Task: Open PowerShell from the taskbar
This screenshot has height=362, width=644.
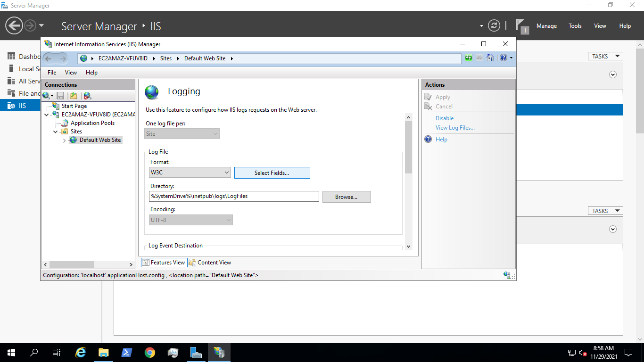Action: (127, 352)
